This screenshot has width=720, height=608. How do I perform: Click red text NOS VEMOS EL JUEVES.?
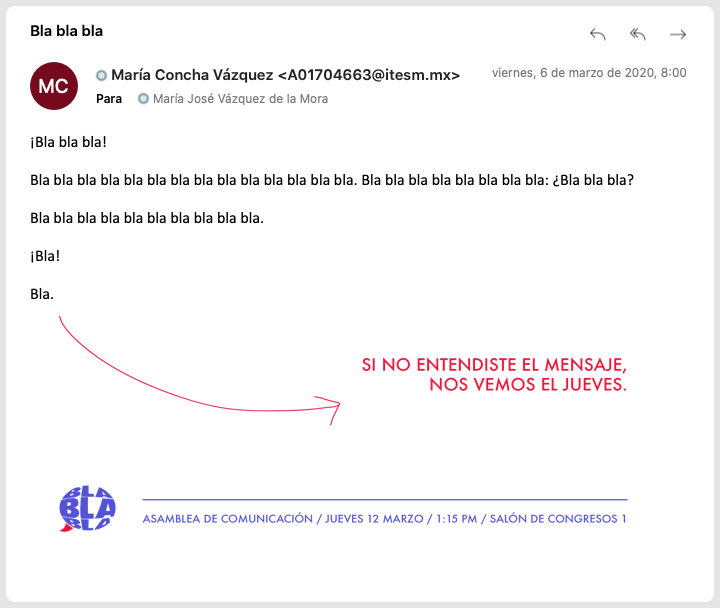pos(528,385)
